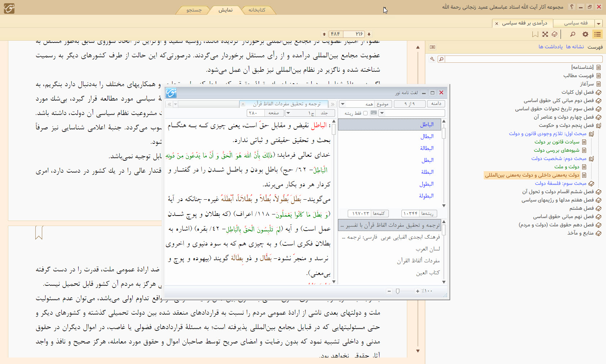Open the «جلد» volume dropdown

[288, 113]
